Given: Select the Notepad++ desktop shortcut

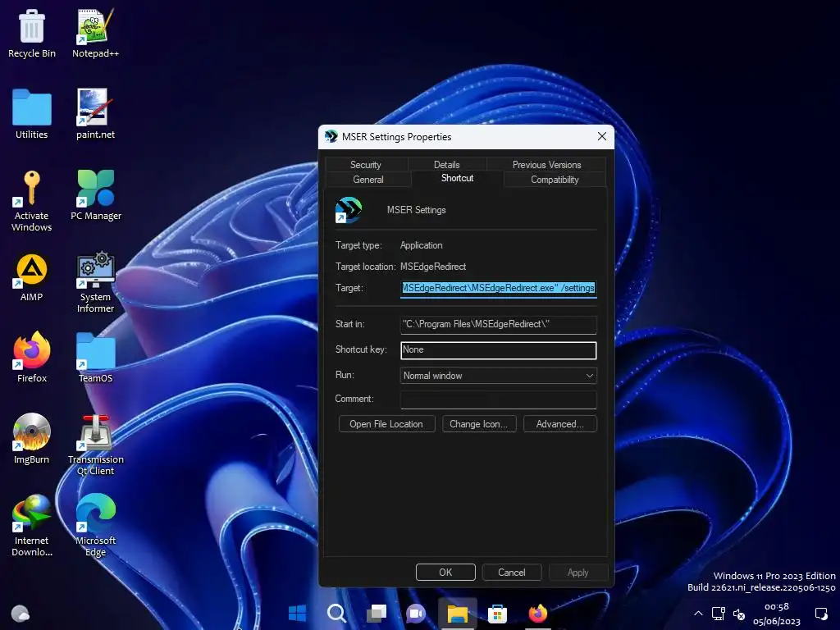Looking at the screenshot, I should pyautogui.click(x=95, y=33).
